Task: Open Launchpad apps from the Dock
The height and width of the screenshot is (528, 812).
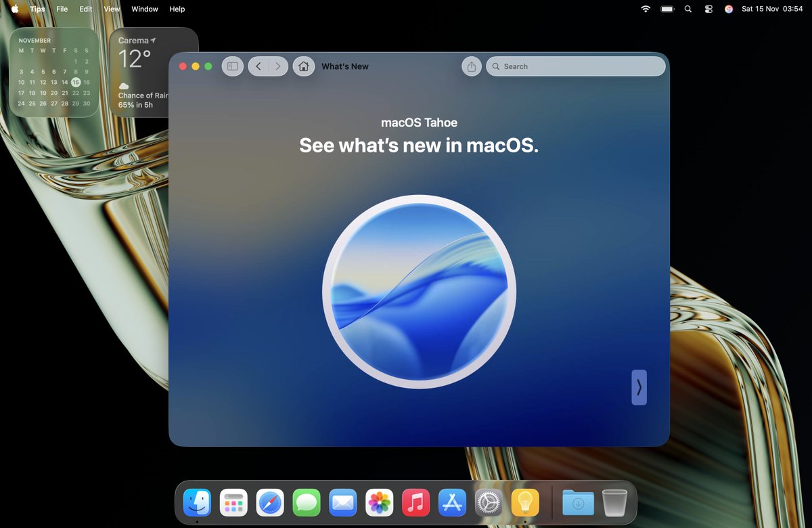Action: (233, 502)
